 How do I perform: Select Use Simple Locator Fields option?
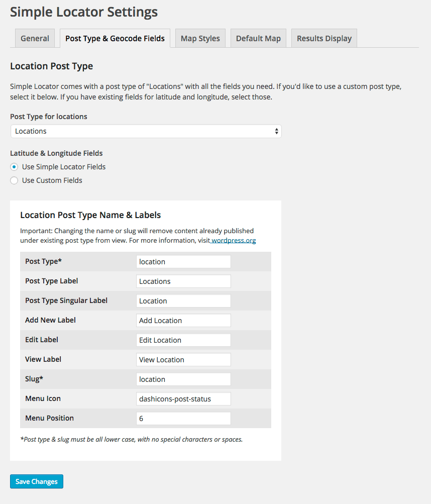15,167
